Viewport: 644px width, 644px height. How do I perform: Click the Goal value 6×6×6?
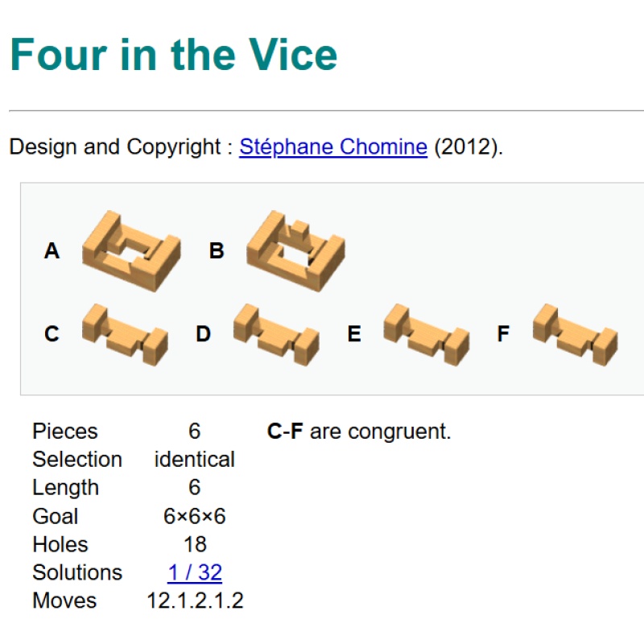pyautogui.click(x=194, y=516)
